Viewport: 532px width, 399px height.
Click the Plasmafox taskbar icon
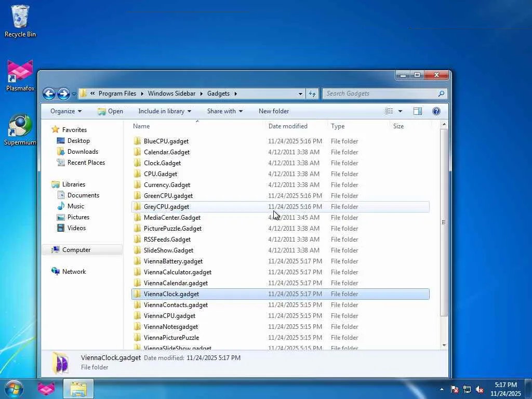(x=46, y=389)
